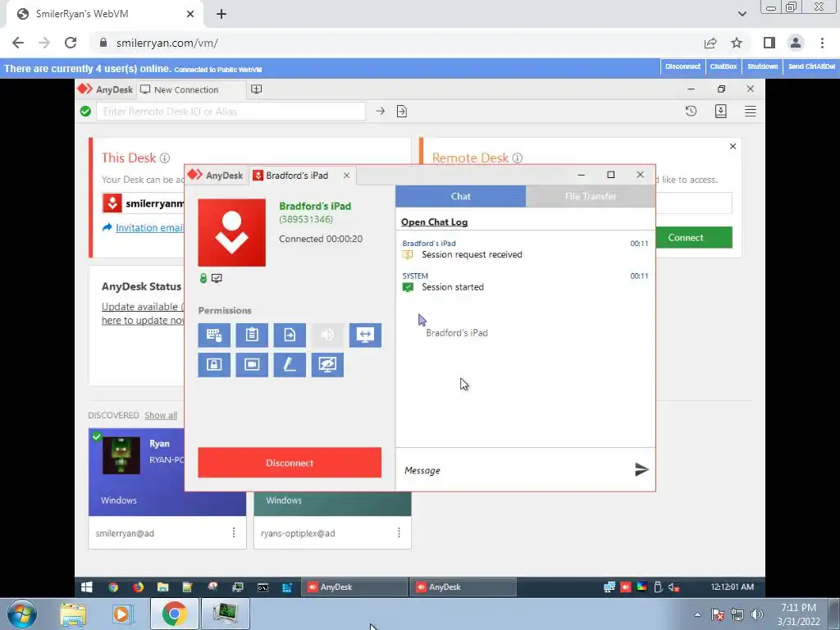Toggle the privacy mode crossed-monitor permission
Screen dimensions: 840x630
327,364
